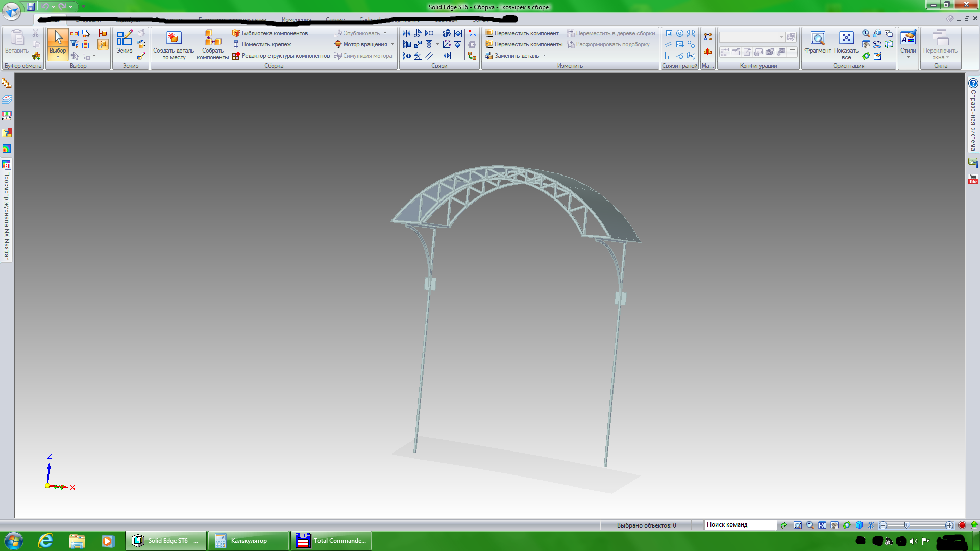Expand the Заменить деталь dropdown arrow
The height and width of the screenshot is (551, 980).
point(544,56)
